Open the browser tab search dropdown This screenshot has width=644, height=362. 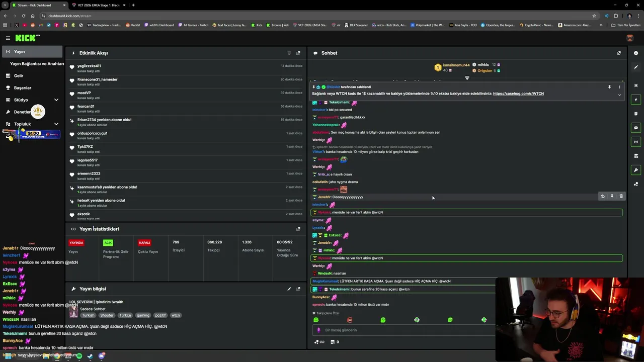pos(5,5)
